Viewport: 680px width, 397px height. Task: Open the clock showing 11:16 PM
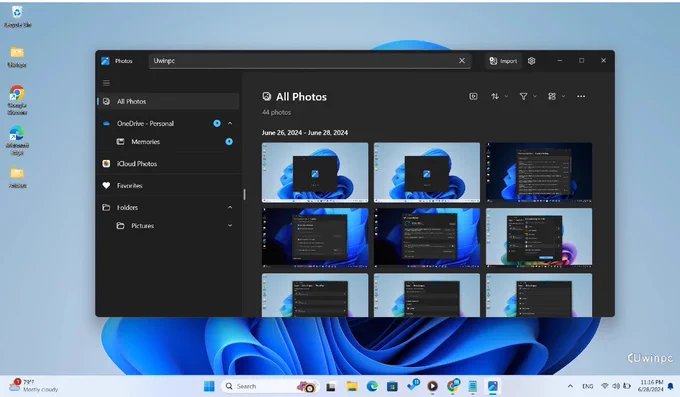pyautogui.click(x=651, y=386)
